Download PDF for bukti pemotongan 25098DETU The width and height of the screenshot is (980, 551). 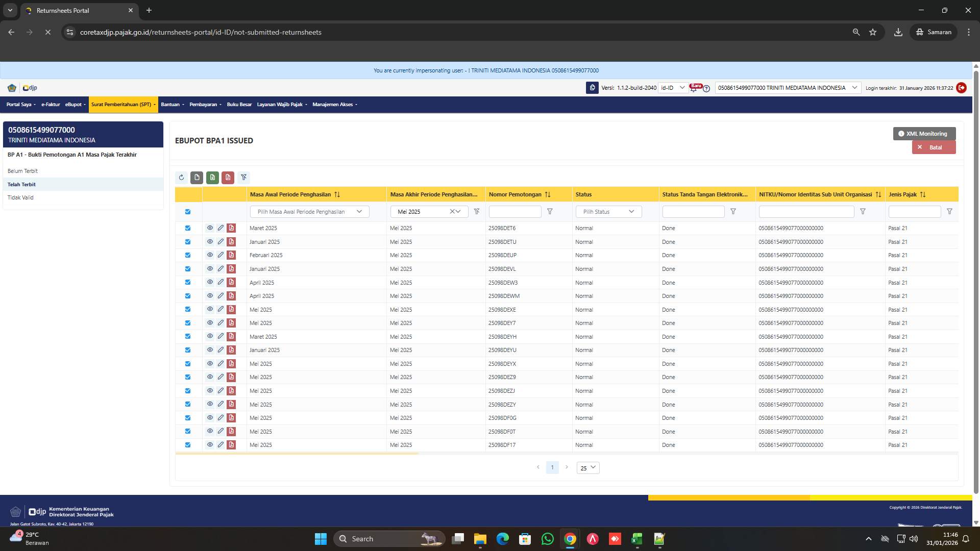pyautogui.click(x=231, y=241)
